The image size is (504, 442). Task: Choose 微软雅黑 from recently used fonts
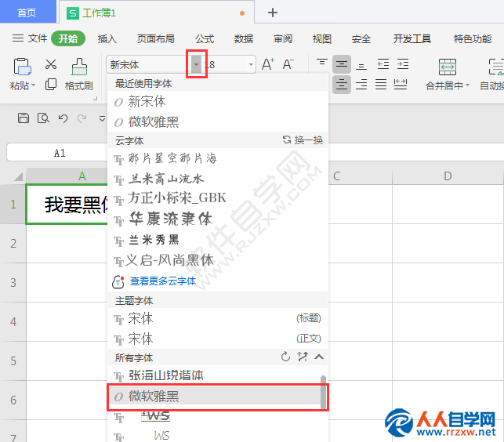[x=218, y=121]
